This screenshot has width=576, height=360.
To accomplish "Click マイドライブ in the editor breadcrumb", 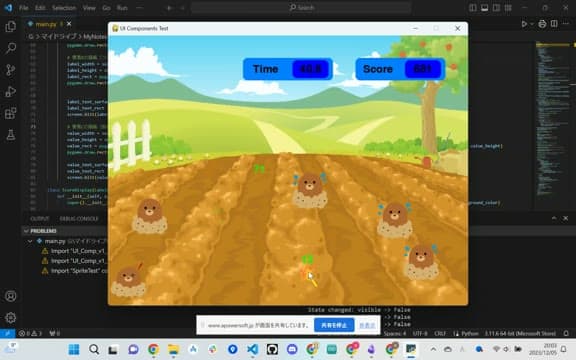I will click(x=58, y=36).
